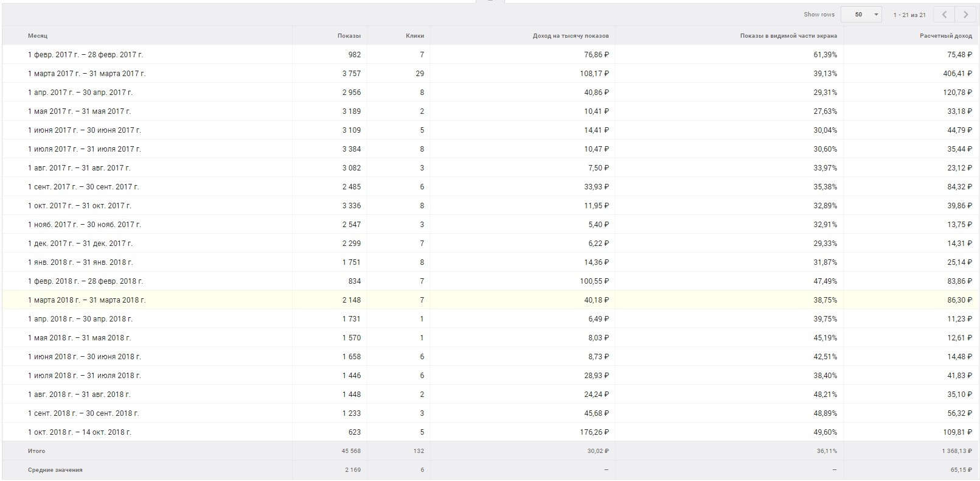
Task: Sort by the Расчетный доход column header
Action: pos(945,36)
